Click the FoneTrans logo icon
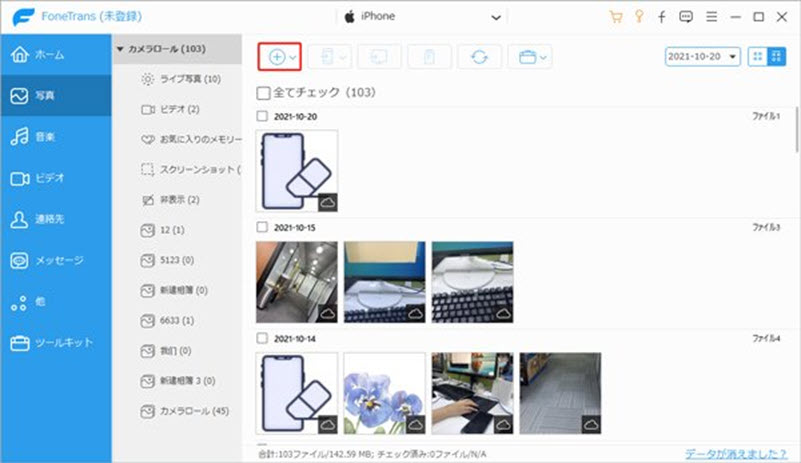 (23, 17)
